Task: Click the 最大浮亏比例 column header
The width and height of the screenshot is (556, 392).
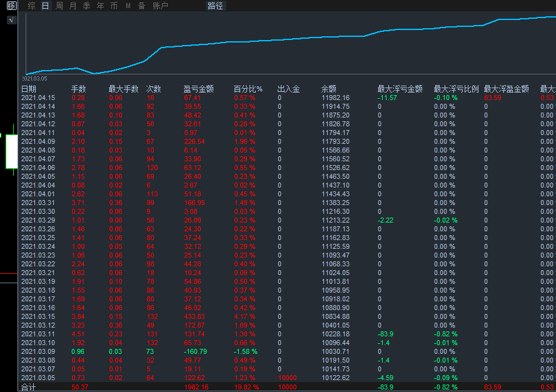Action: tap(456, 89)
